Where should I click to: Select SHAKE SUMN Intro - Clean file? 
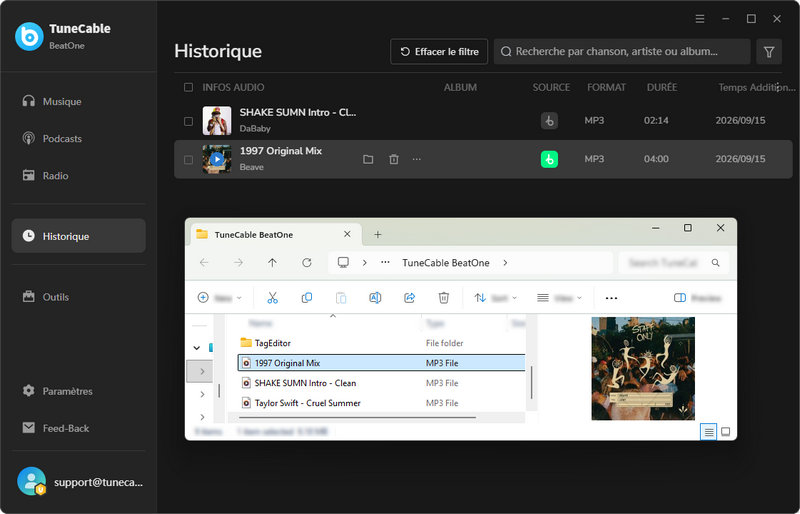[x=381, y=383]
